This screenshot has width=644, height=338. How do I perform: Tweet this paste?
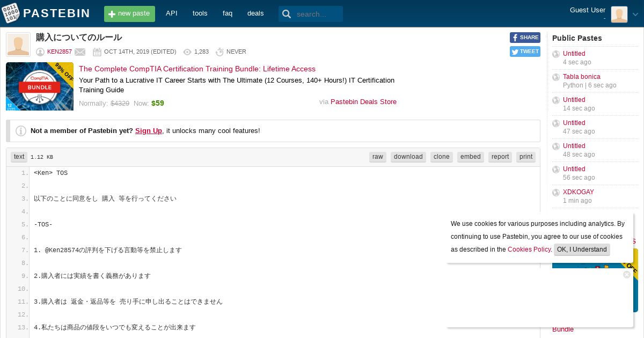(x=525, y=52)
